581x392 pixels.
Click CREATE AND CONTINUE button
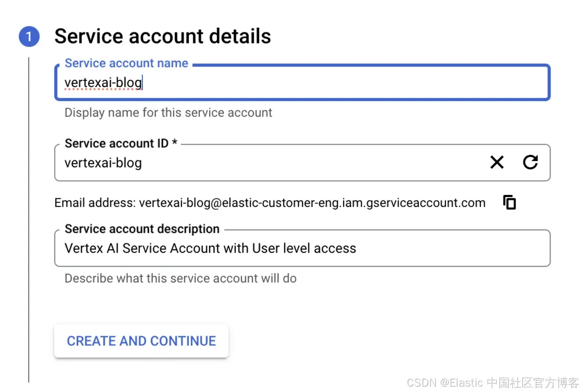pyautogui.click(x=141, y=341)
